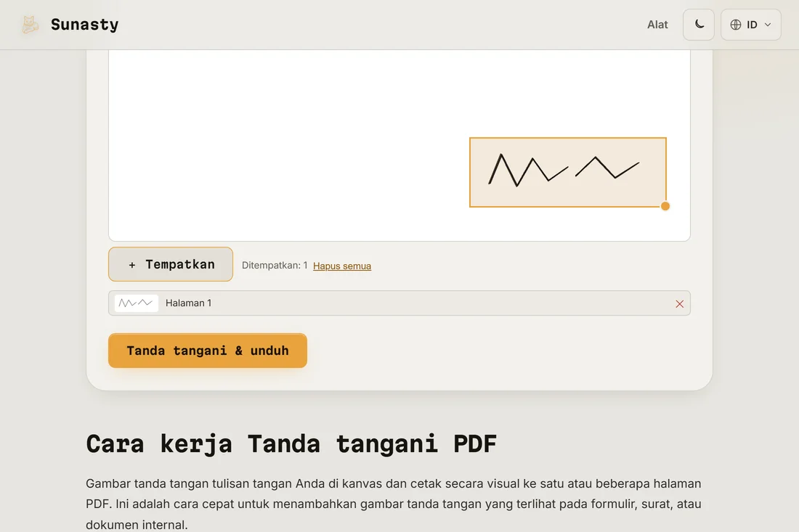Open the Sunasty home title link
The height and width of the screenshot is (532, 799).
84,25
